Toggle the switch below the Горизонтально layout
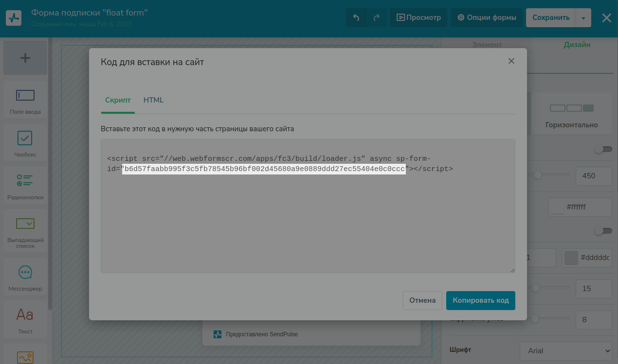This screenshot has height=364, width=618. [603, 149]
